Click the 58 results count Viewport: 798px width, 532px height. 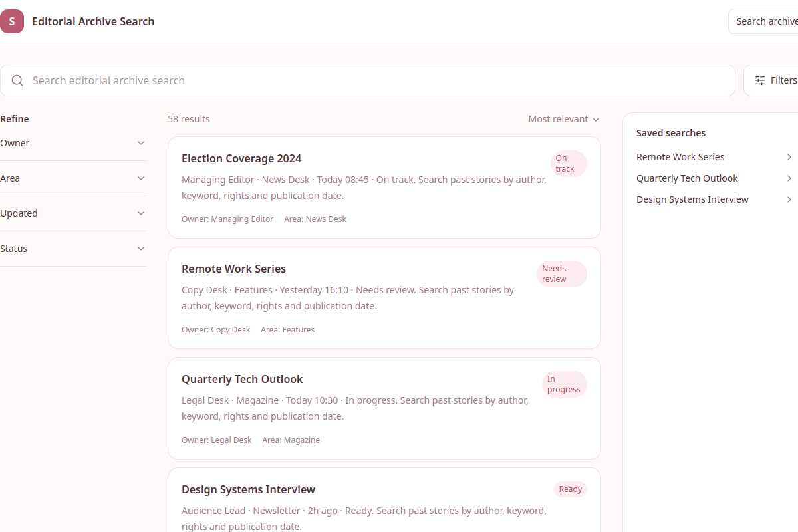[x=189, y=119]
